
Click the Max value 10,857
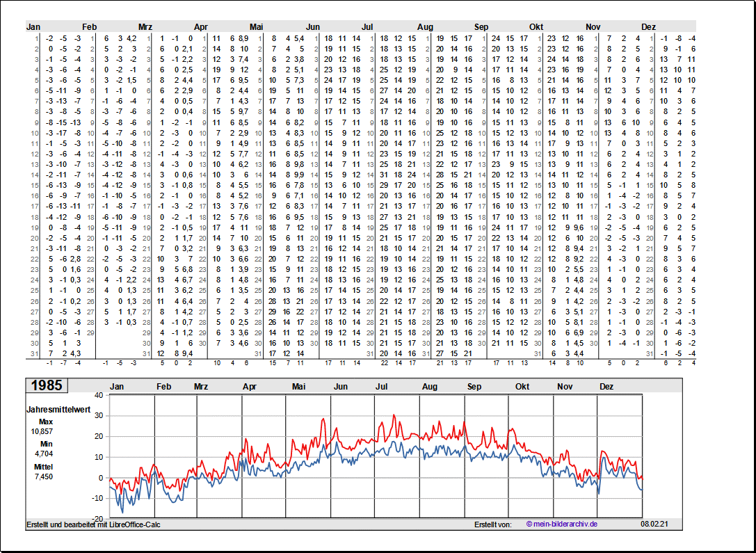click(x=42, y=431)
